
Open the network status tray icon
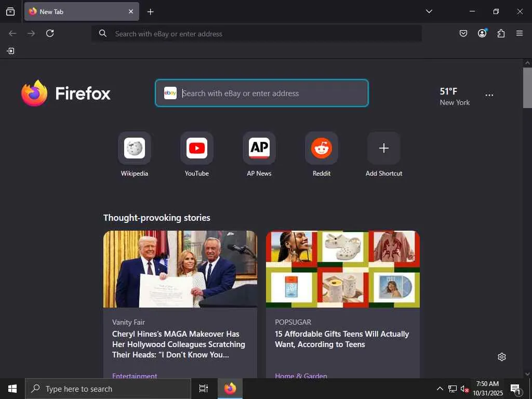(453, 389)
